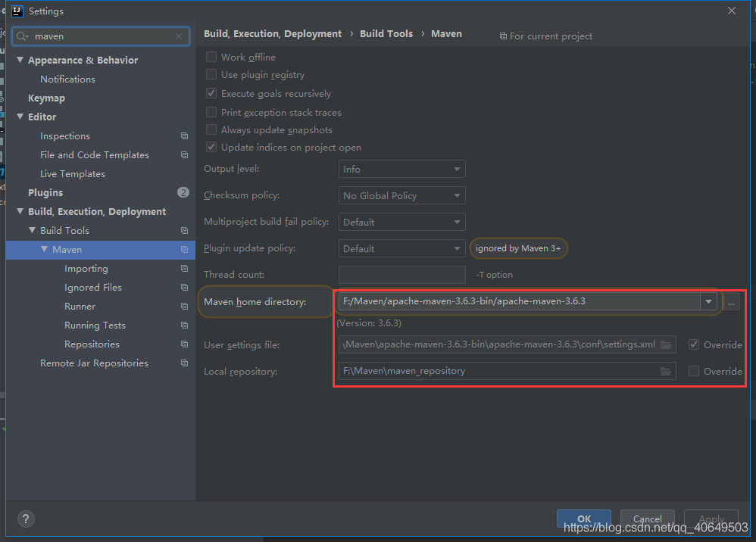Clear the maven search field text
This screenshot has width=756, height=542.
[x=179, y=36]
